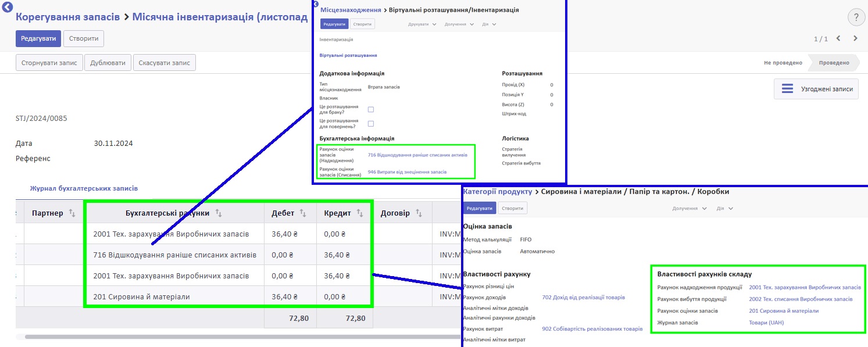Click the back arrow beside Корегування запасів
Viewport: 868px width, 347px height.
point(8,7)
